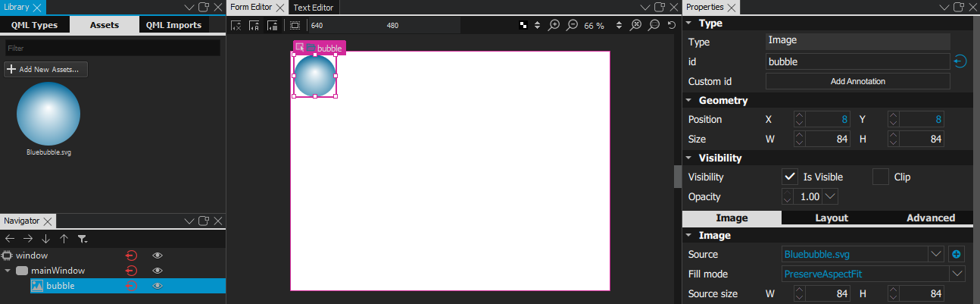
Task: Open the Advanced properties tab
Action: click(x=930, y=218)
